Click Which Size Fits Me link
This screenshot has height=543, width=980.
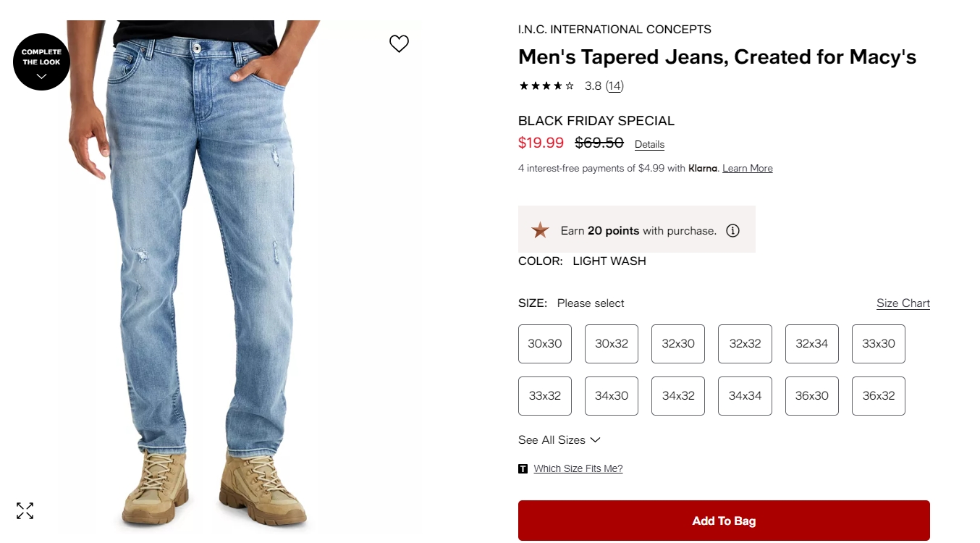point(578,468)
